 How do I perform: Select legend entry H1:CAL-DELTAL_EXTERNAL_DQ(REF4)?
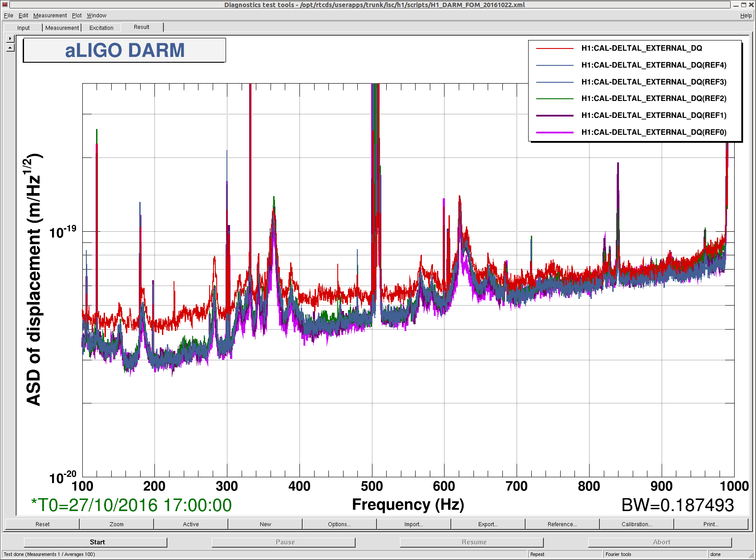654,65
